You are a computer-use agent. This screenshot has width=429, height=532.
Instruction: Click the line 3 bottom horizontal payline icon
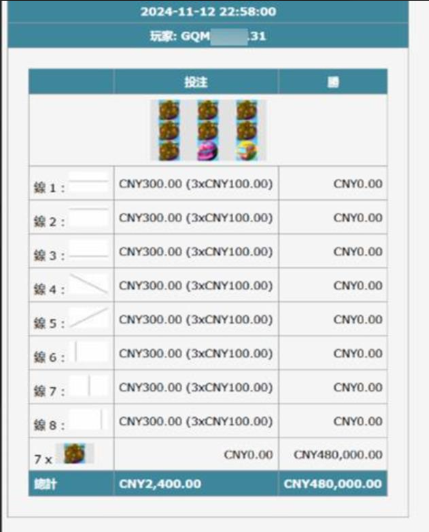[x=89, y=250]
